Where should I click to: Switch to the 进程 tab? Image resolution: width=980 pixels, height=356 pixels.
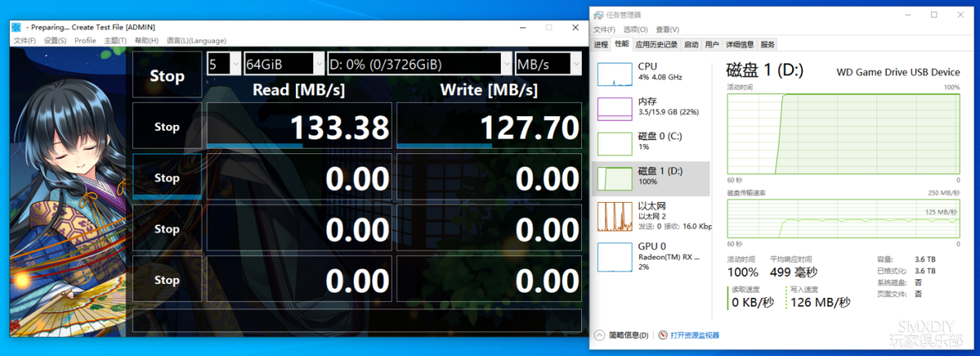[601, 44]
